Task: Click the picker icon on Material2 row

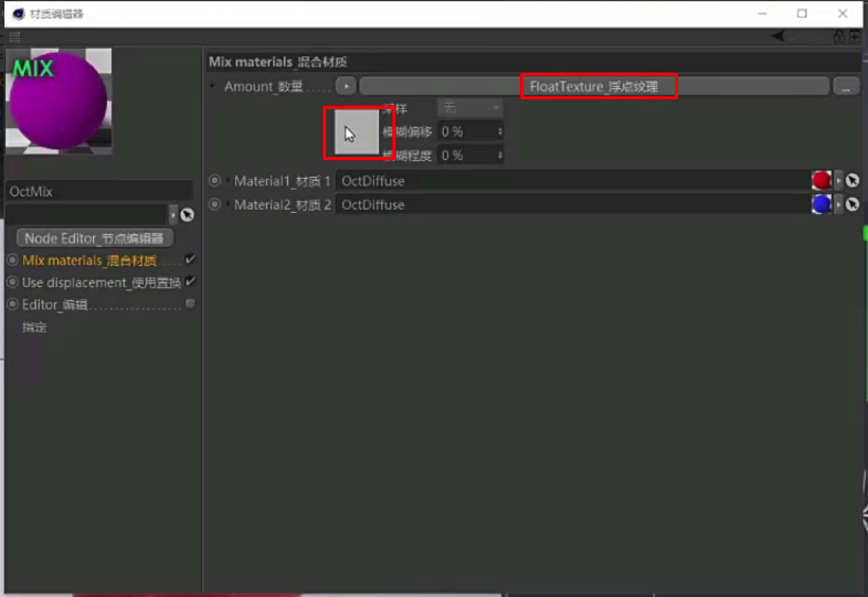Action: click(x=852, y=204)
